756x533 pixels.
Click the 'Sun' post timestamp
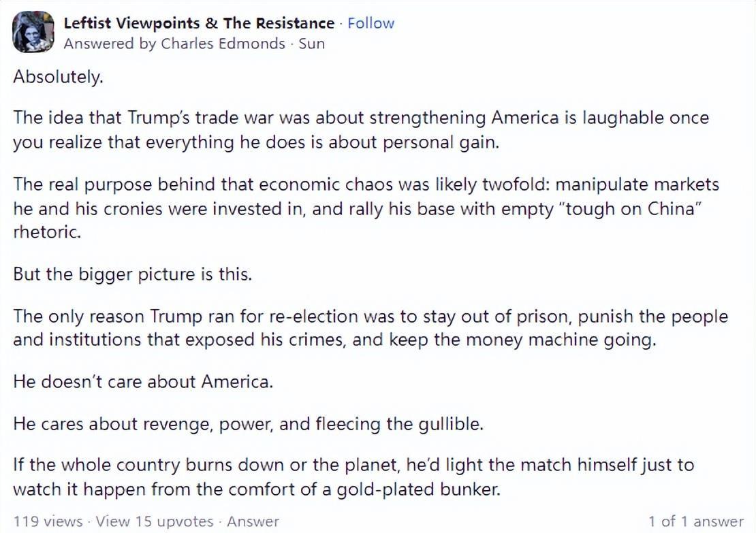[x=311, y=44]
